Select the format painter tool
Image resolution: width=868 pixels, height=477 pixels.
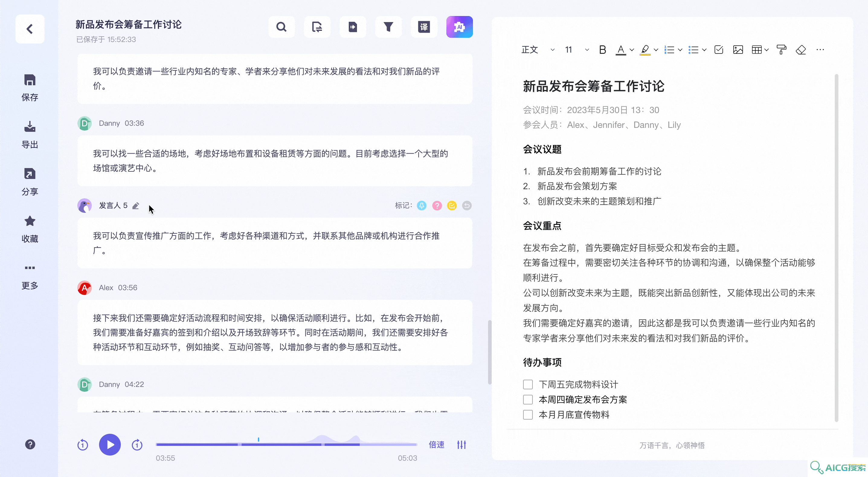click(781, 50)
